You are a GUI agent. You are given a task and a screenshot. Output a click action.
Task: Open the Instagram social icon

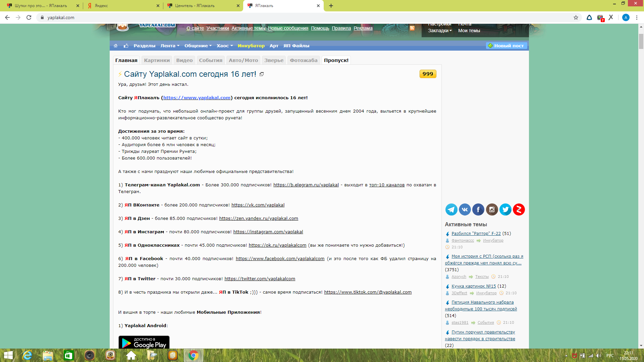click(x=492, y=209)
